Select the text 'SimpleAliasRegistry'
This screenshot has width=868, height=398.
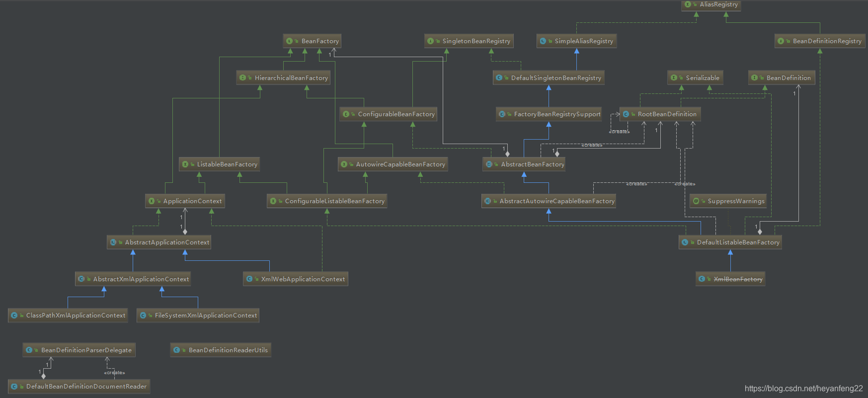[x=584, y=41]
